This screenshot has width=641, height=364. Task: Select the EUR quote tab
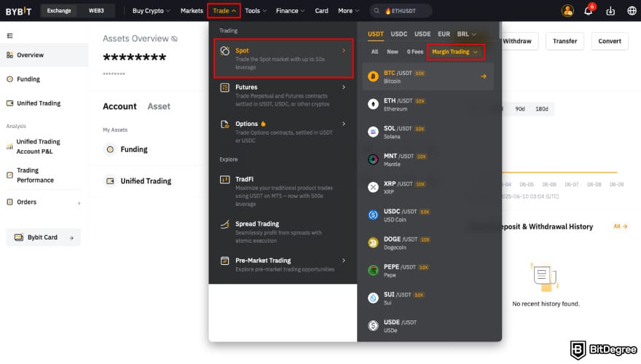[444, 34]
